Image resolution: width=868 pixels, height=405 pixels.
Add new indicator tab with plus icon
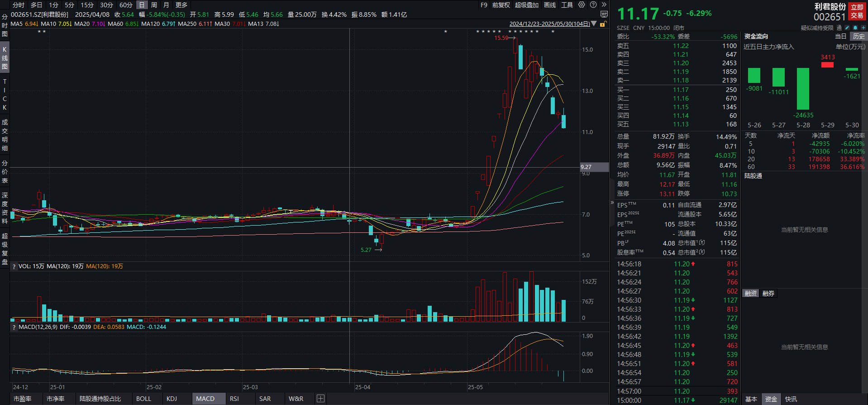click(320, 399)
